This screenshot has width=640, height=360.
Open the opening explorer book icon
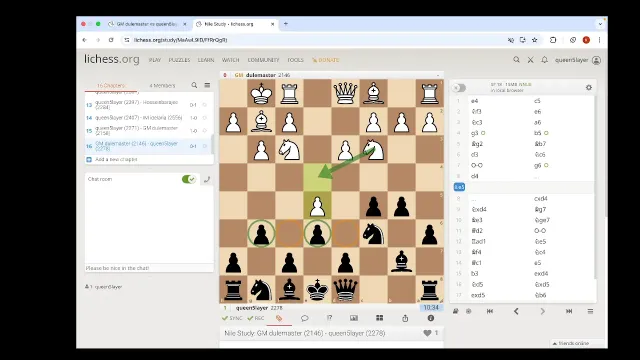tap(456, 311)
